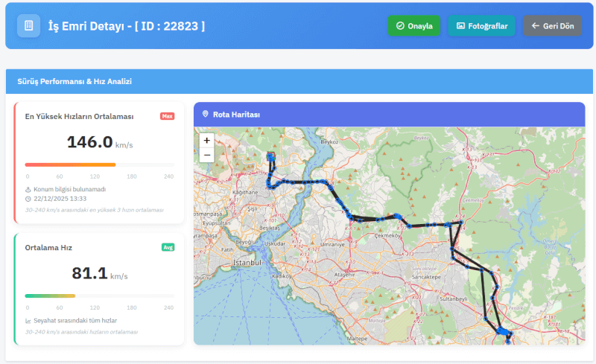Click the Onayla approve button

(414, 26)
